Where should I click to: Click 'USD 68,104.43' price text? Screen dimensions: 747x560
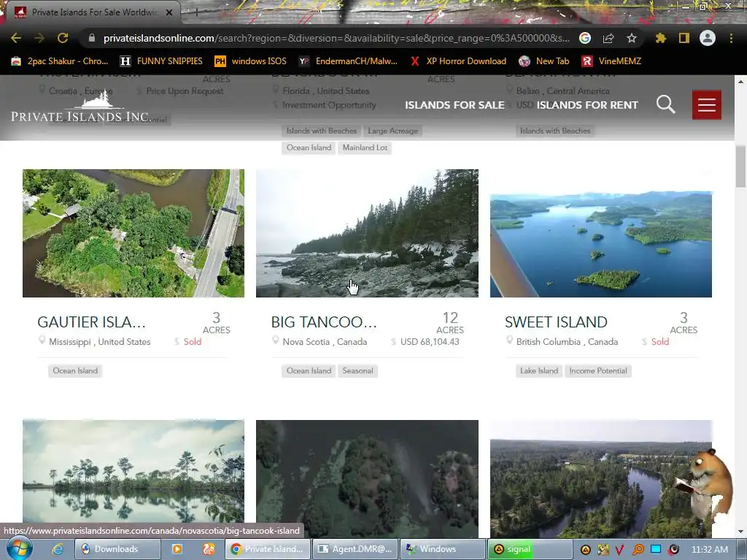tap(430, 342)
